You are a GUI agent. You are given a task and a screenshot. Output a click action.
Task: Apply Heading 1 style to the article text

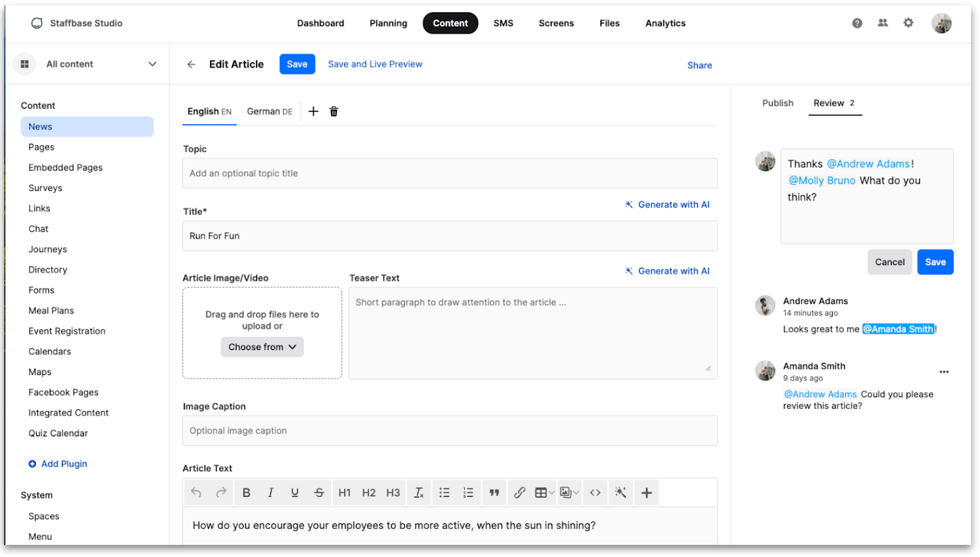[x=344, y=492]
